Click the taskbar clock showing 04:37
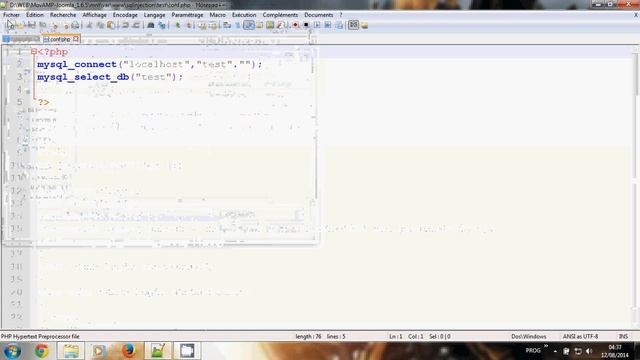The image size is (640, 360). pyautogui.click(x=615, y=351)
